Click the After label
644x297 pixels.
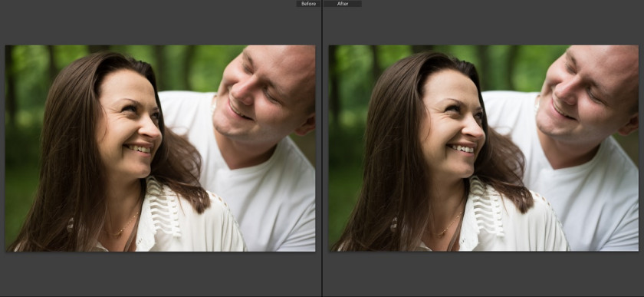(x=343, y=4)
